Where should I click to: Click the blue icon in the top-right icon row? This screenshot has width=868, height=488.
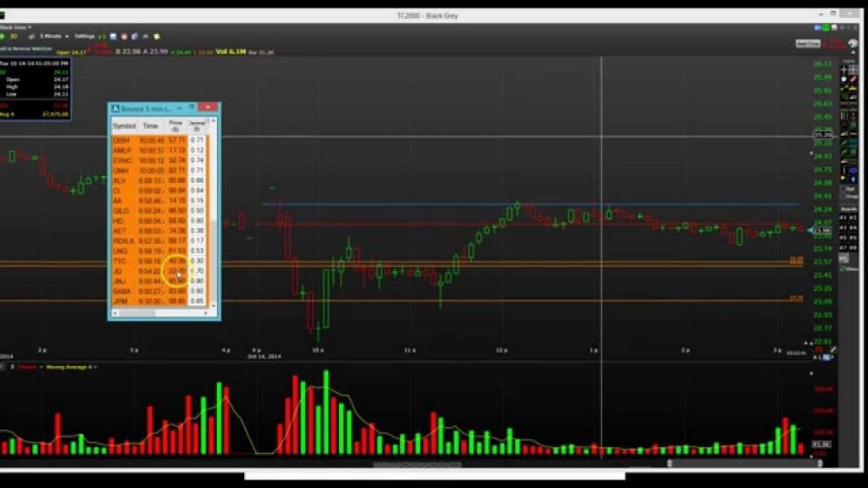(x=818, y=27)
